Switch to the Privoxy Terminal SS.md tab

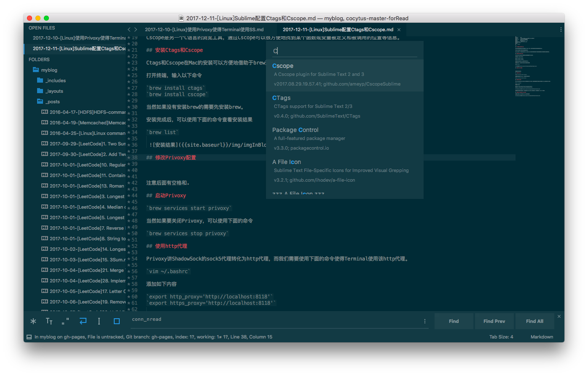point(204,30)
